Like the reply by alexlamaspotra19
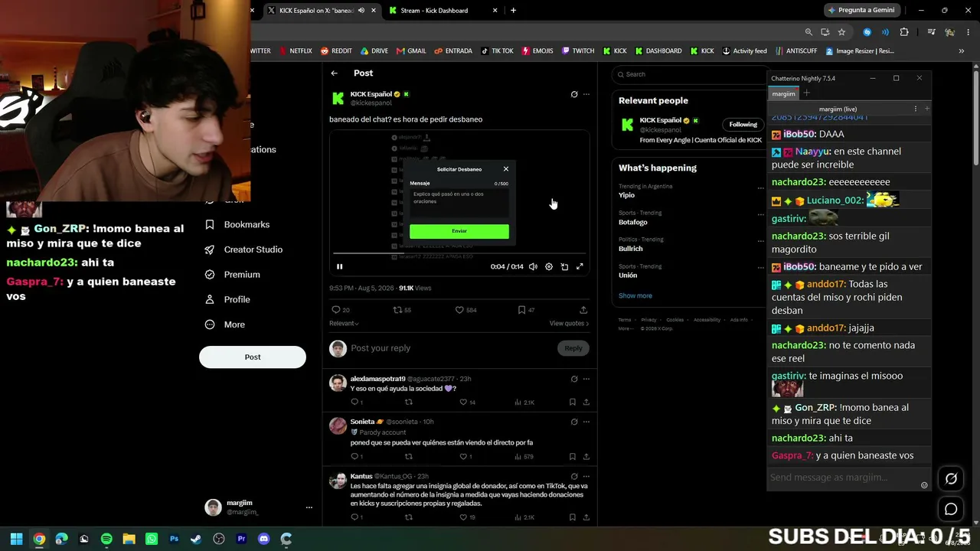 click(462, 402)
